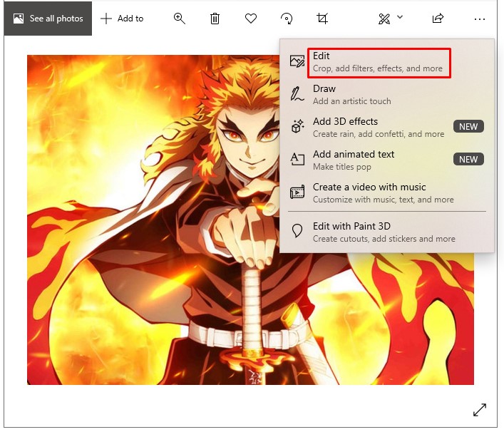The image size is (504, 432).
Task: Select Add 3D effects option
Action: (386, 128)
